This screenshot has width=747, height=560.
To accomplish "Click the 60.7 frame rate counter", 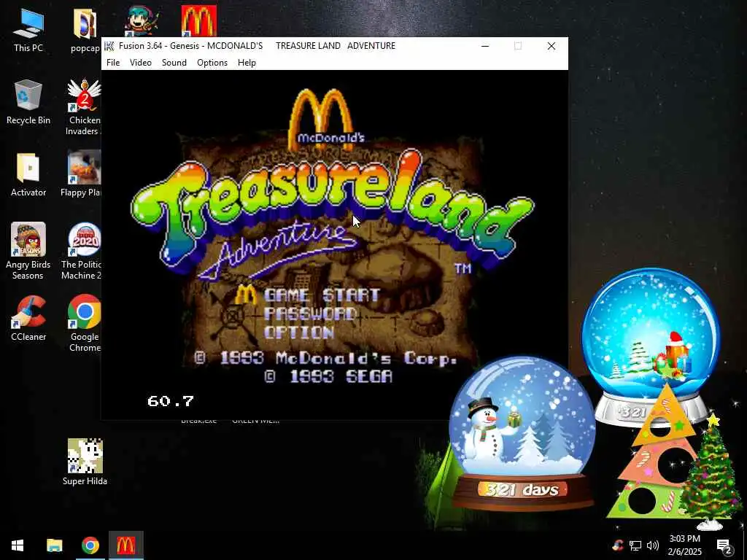I will (x=171, y=401).
